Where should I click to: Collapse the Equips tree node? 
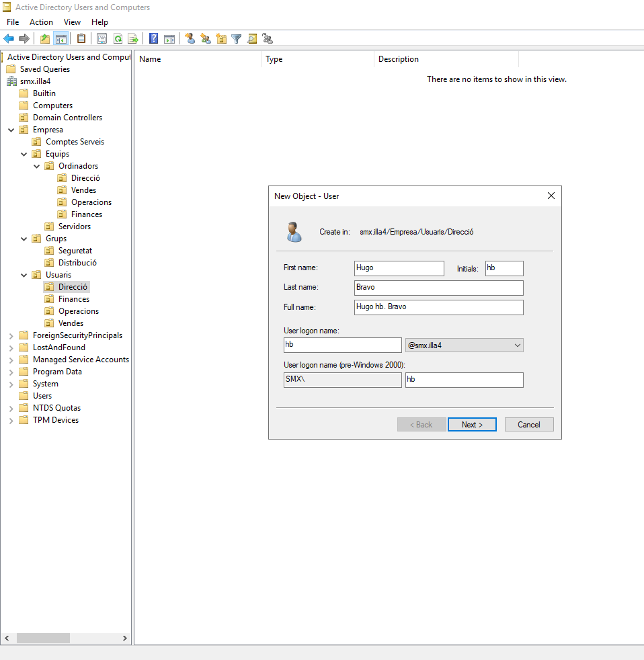[24, 153]
